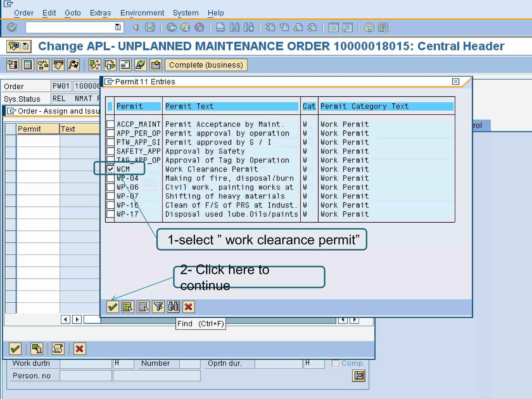Image resolution: width=532 pixels, height=399 pixels.
Task: Click the red X cancel icon in Permit dialog
Action: click(x=189, y=307)
